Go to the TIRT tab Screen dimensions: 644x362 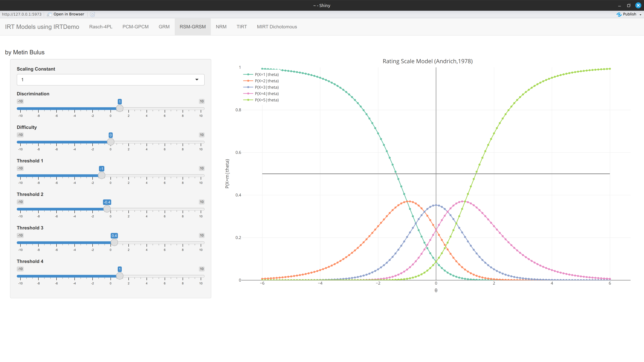(x=241, y=27)
